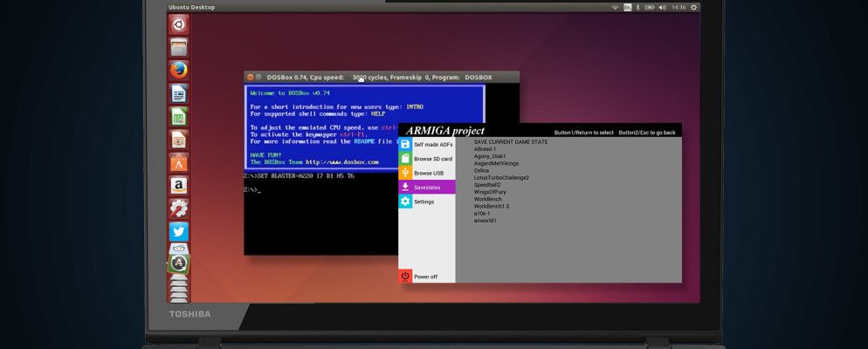868x349 pixels.
Task: Select the green SD card icon
Action: tap(405, 159)
